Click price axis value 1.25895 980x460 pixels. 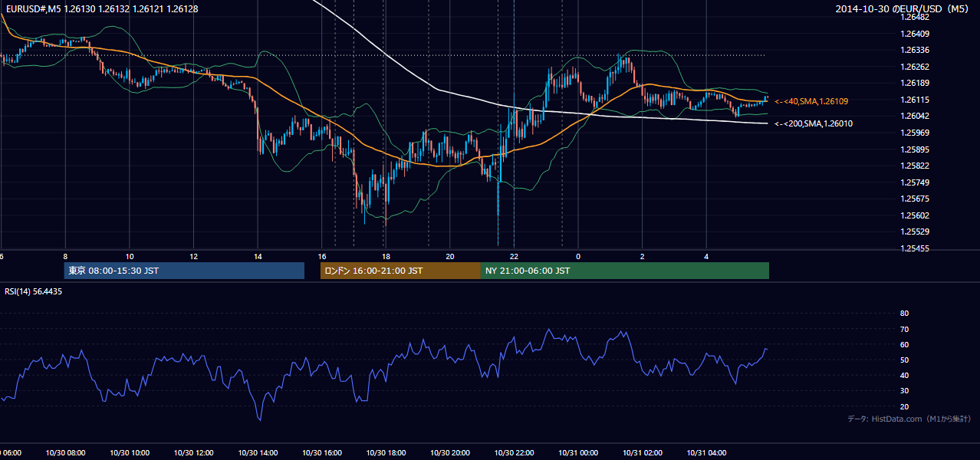tap(914, 149)
